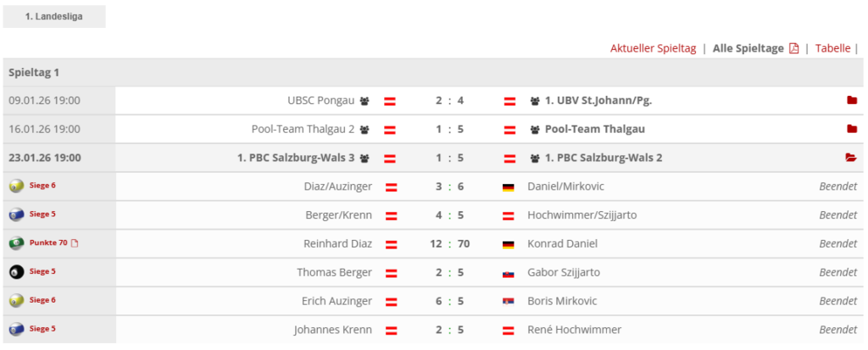Click the 12 : 70 match score
Image resolution: width=868 pixels, height=350 pixels.
click(x=450, y=244)
